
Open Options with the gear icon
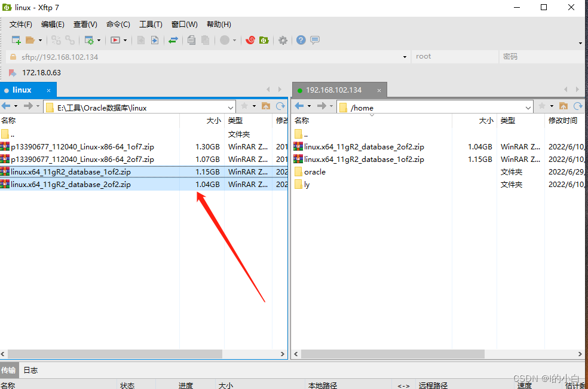pyautogui.click(x=283, y=40)
